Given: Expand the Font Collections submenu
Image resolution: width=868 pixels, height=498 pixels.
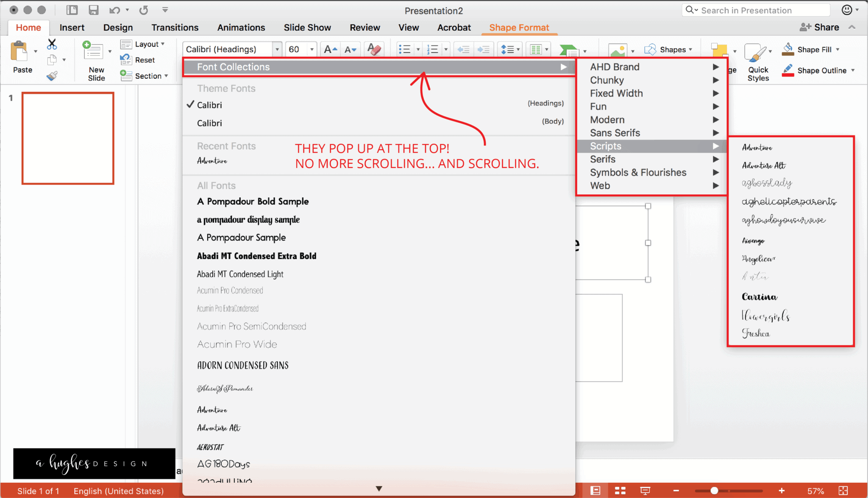Looking at the screenshot, I should point(379,67).
